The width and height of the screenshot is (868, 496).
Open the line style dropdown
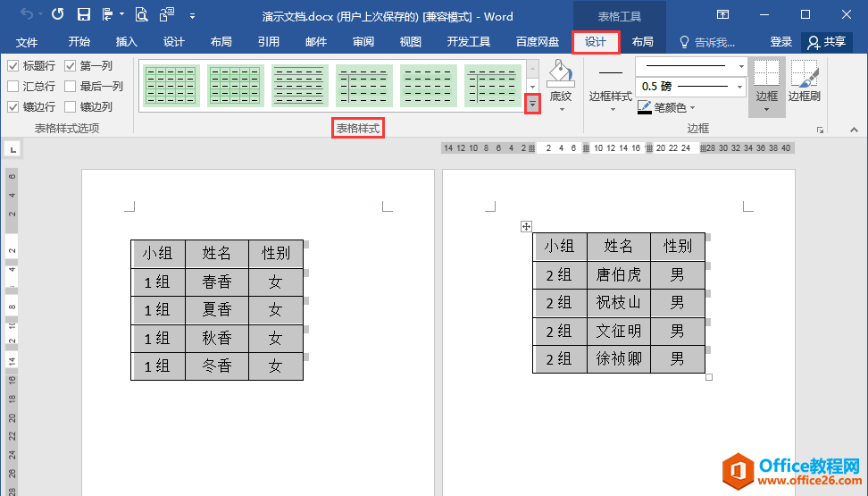click(741, 66)
